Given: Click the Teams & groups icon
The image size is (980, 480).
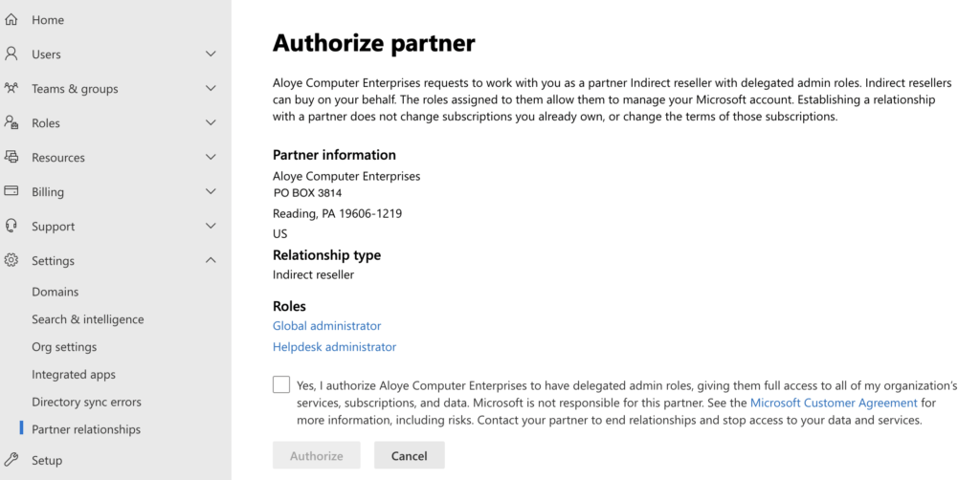Looking at the screenshot, I should pyautogui.click(x=11, y=88).
